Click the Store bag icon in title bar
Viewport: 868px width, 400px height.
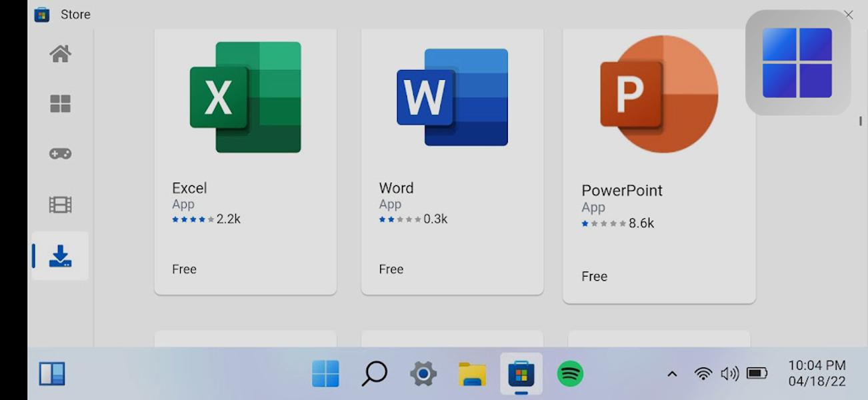click(42, 15)
